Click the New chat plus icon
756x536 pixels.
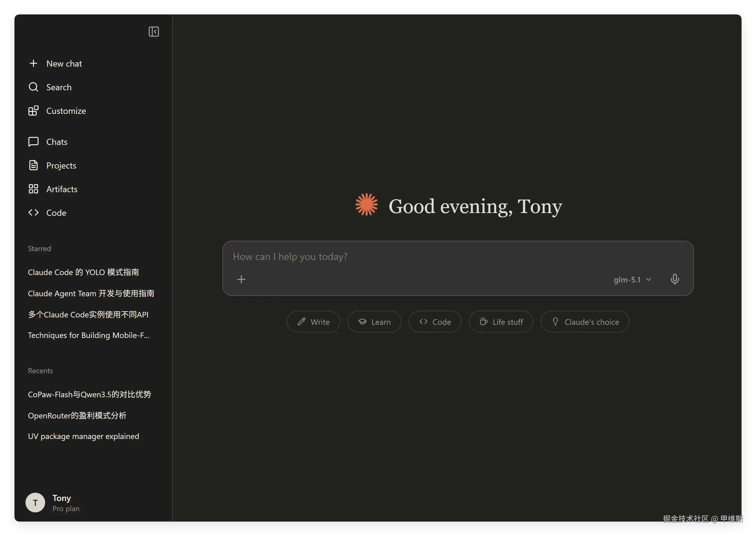[33, 63]
